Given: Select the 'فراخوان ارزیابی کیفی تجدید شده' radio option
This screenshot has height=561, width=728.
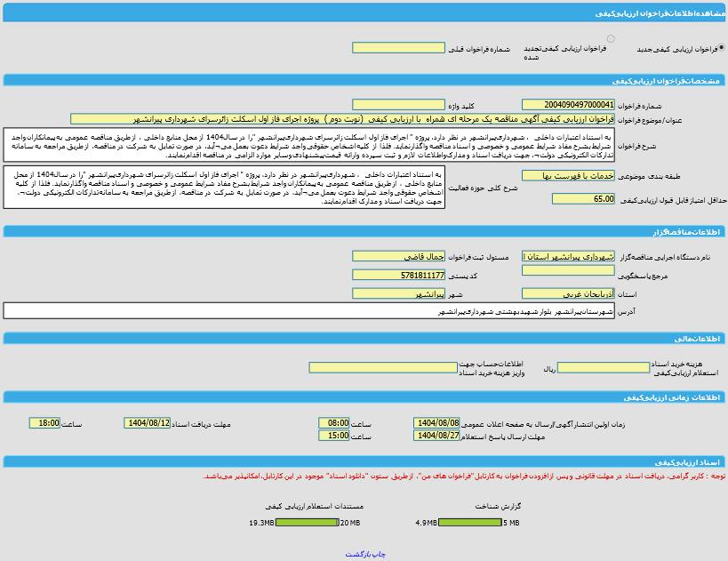Looking at the screenshot, I should click(x=611, y=39).
